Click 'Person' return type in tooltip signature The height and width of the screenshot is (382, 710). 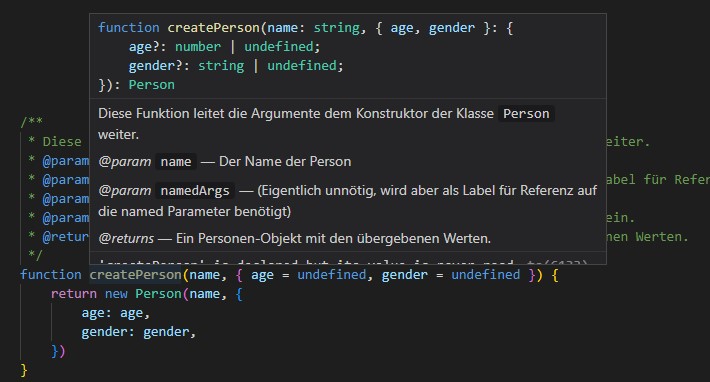click(x=152, y=85)
